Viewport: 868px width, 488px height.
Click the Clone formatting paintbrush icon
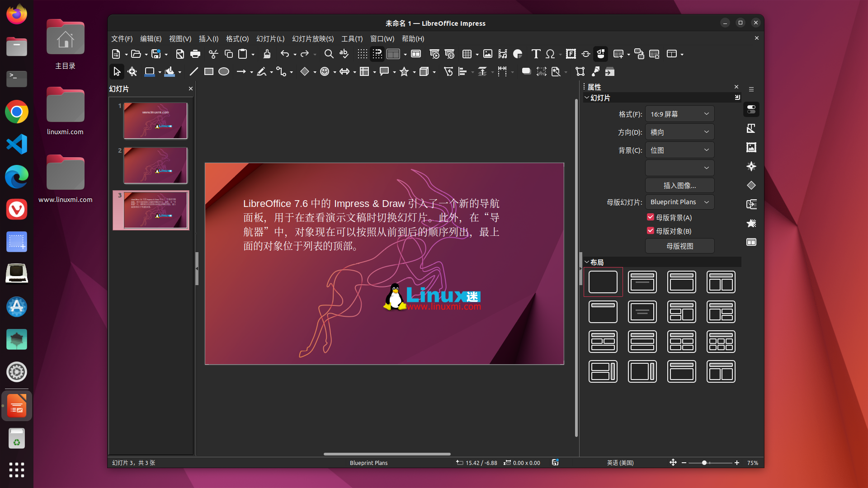267,54
